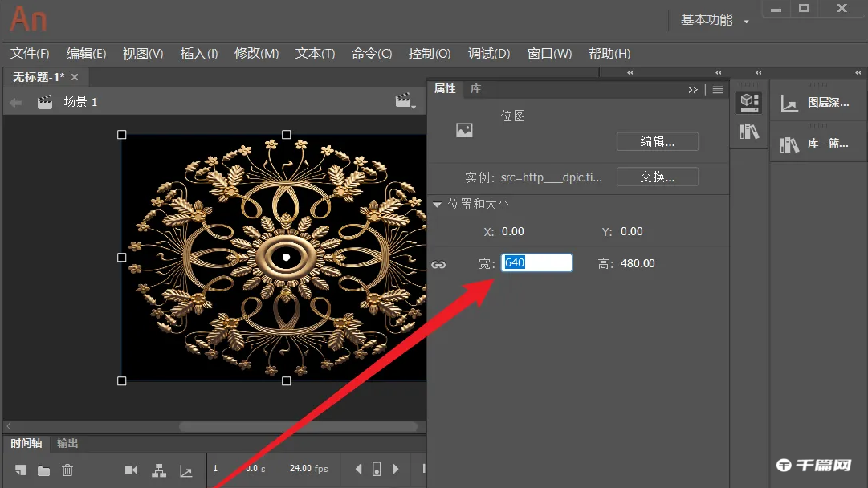Open the panel menu next to 属性 tab

[x=717, y=89]
